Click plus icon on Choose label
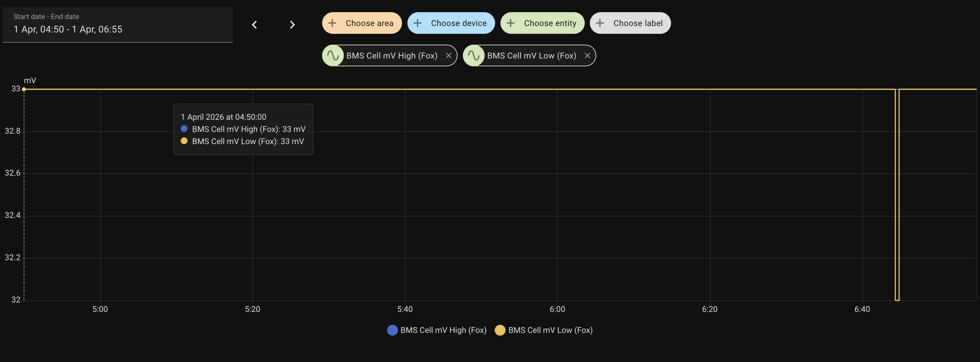Screen dimensions: 980x362 click(600, 23)
